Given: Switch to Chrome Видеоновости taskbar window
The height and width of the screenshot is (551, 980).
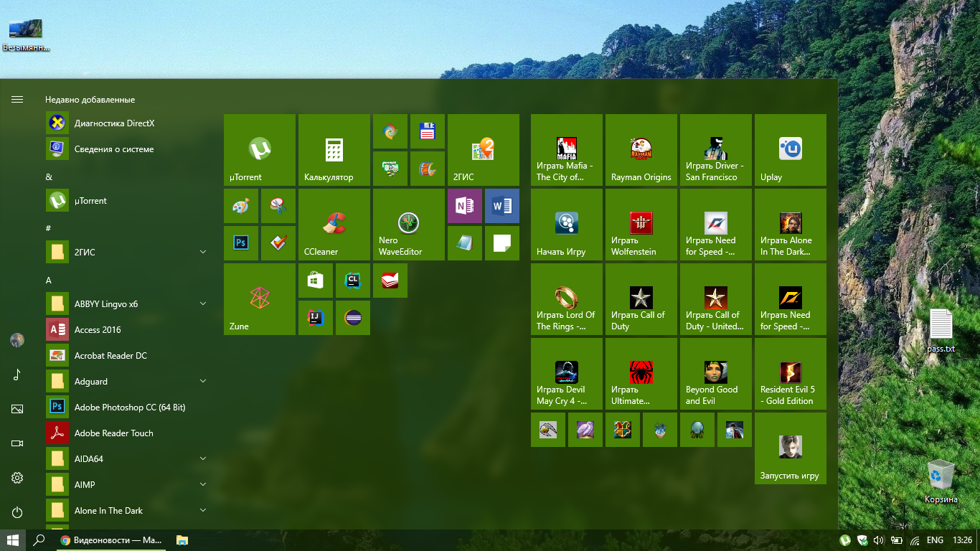Looking at the screenshot, I should click(112, 540).
